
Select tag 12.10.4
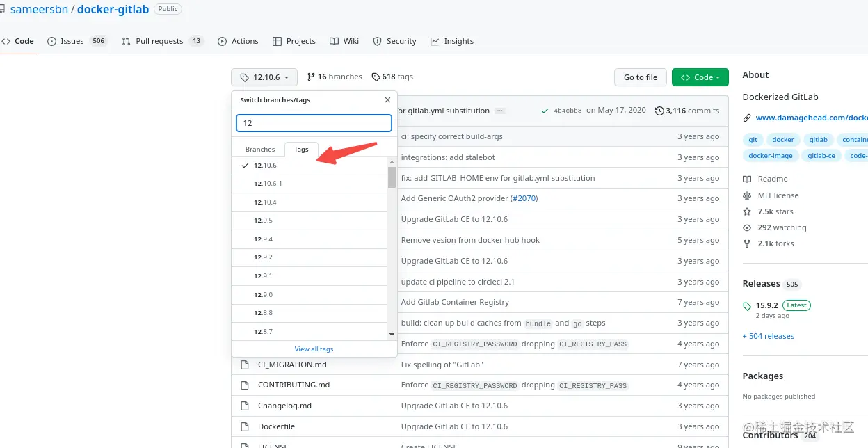310,202
